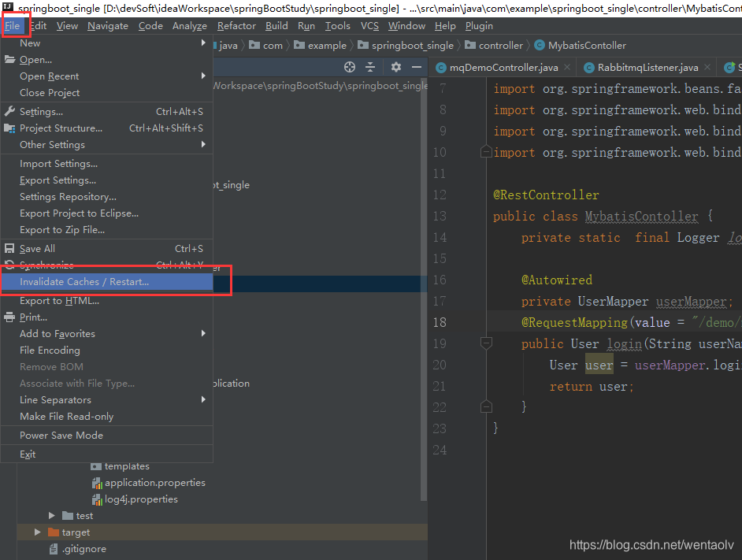Click the templates folder icon
742x560 pixels.
coord(96,466)
